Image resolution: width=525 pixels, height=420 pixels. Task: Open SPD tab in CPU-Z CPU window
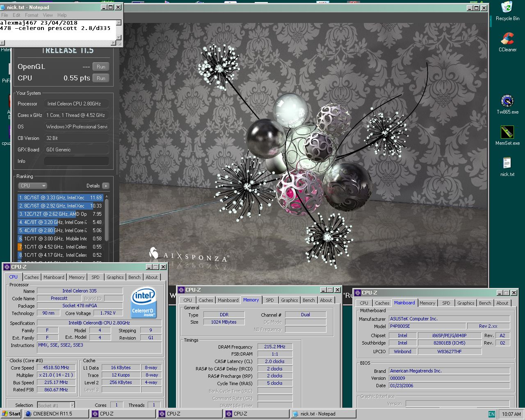coord(96,277)
